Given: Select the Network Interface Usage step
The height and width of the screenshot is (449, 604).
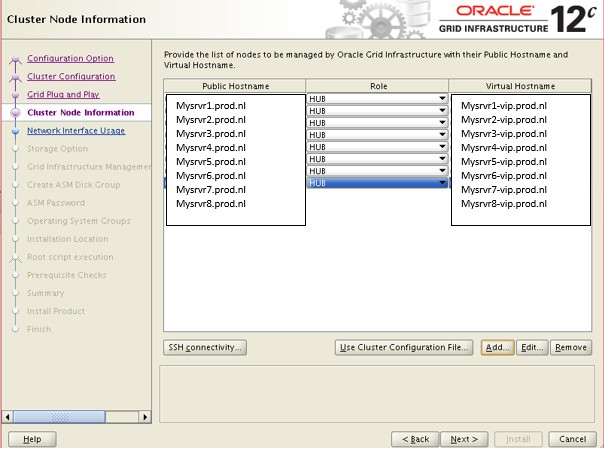Looking at the screenshot, I should (x=76, y=131).
